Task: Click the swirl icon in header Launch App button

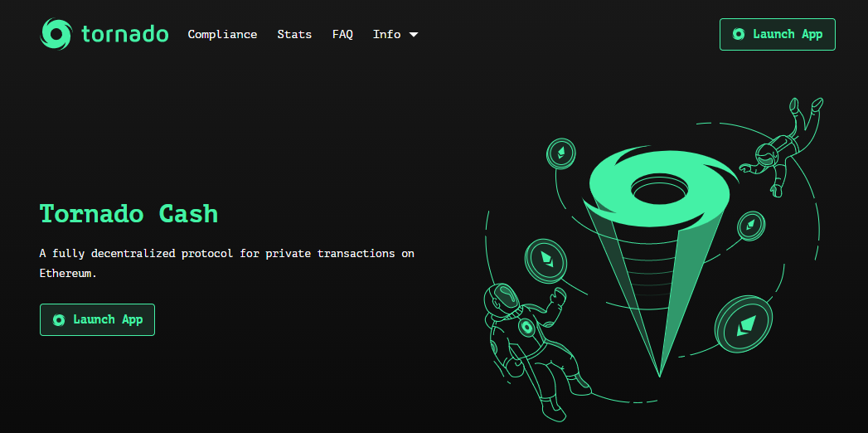Action: [x=738, y=34]
